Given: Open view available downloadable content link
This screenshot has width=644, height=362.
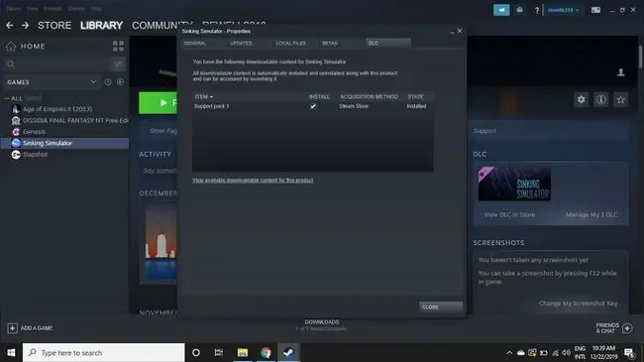Looking at the screenshot, I should click(253, 181).
